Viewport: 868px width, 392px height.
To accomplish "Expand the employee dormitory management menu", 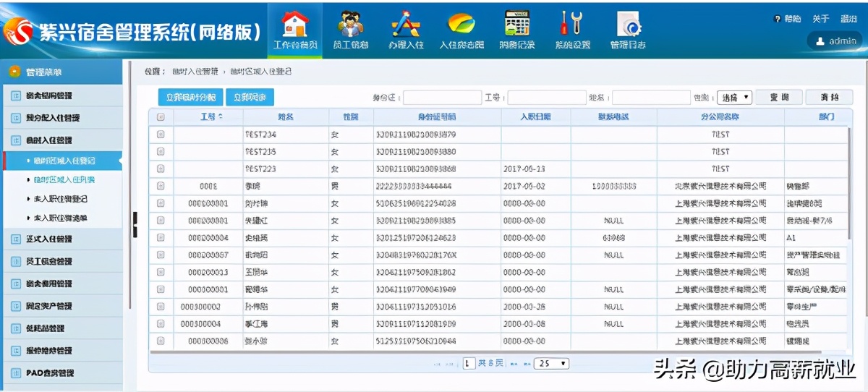I will [61, 261].
